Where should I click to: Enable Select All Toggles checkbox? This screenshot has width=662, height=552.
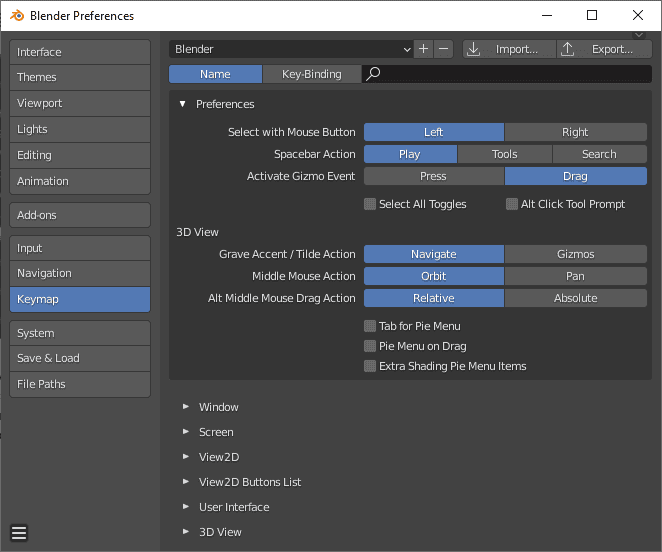pyautogui.click(x=370, y=204)
